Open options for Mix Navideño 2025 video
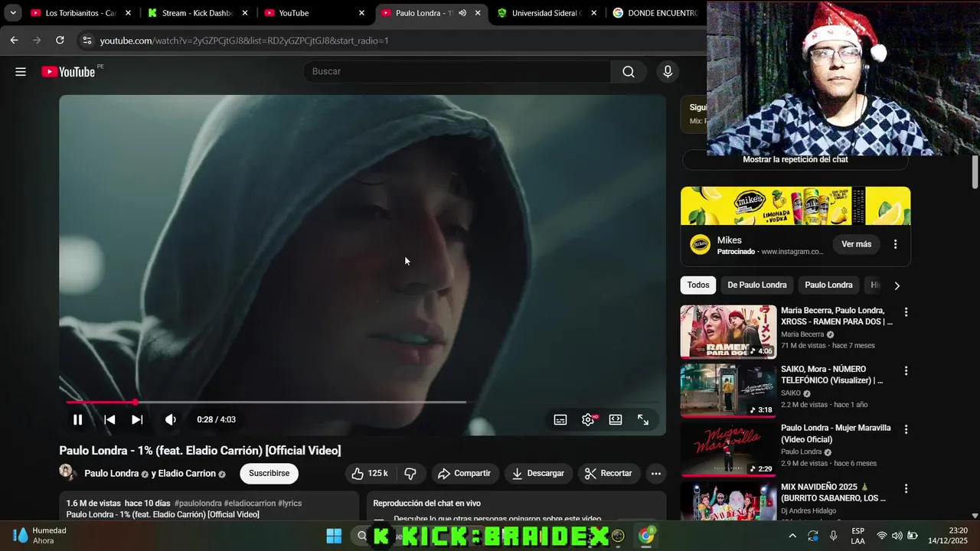Image resolution: width=980 pixels, height=551 pixels. 906,489
